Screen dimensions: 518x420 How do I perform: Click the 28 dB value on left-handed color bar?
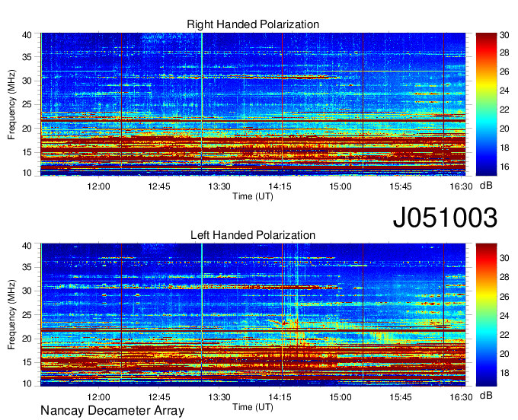(504, 277)
